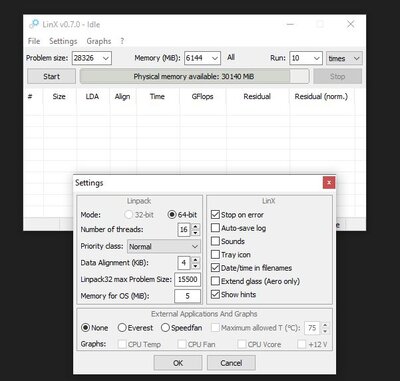The height and width of the screenshot is (381, 400).
Task: Open the Problem size combo box
Action: [92, 58]
